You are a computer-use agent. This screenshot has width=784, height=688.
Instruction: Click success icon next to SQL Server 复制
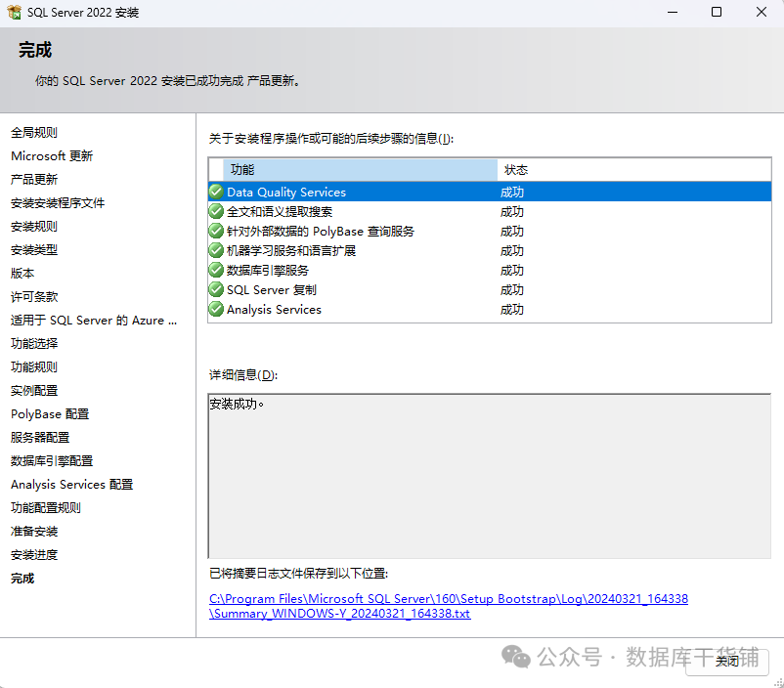[216, 289]
